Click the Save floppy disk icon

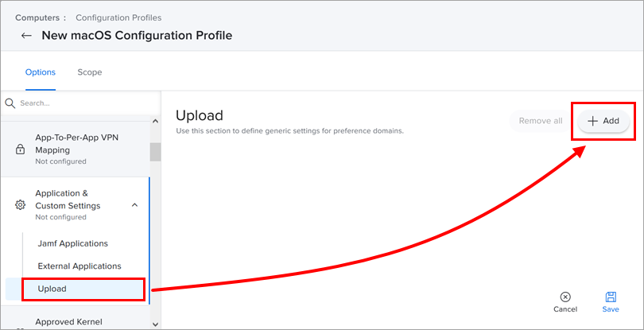coord(611,297)
